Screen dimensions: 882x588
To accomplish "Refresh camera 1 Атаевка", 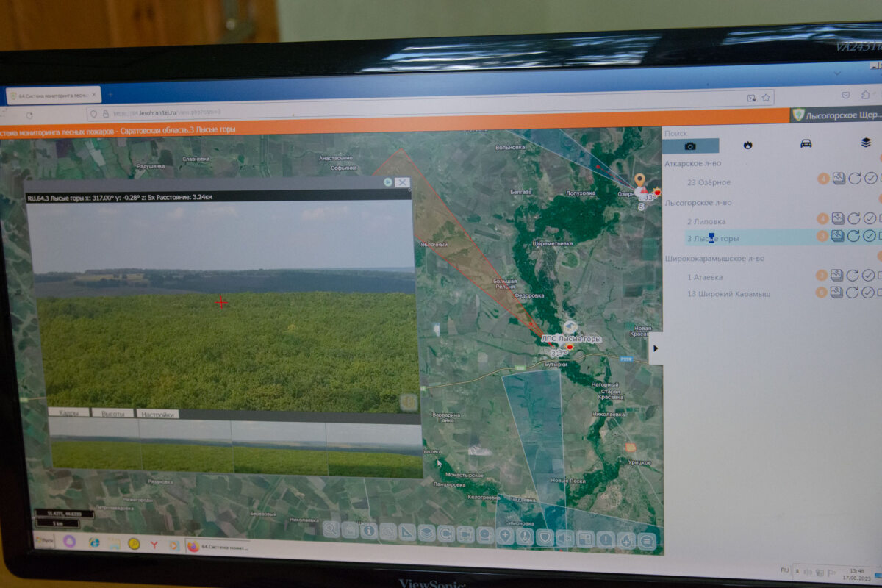I will click(853, 276).
